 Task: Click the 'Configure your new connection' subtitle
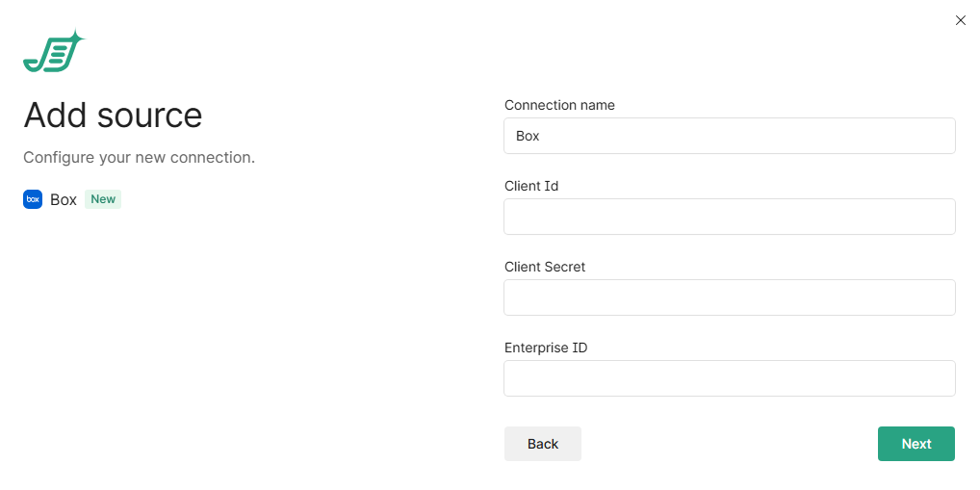click(x=139, y=157)
